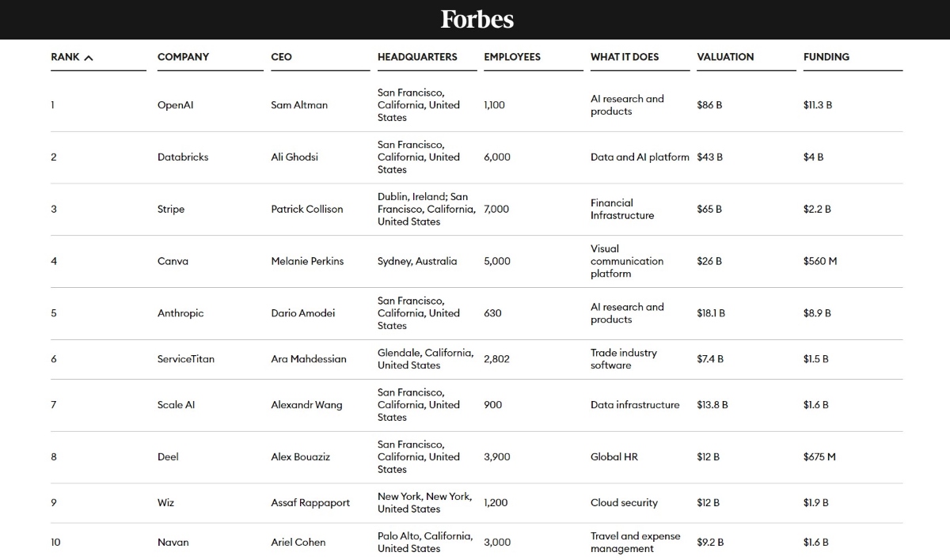Sort by the EMPLOYEES column header
The width and height of the screenshot is (950, 560).
(512, 57)
